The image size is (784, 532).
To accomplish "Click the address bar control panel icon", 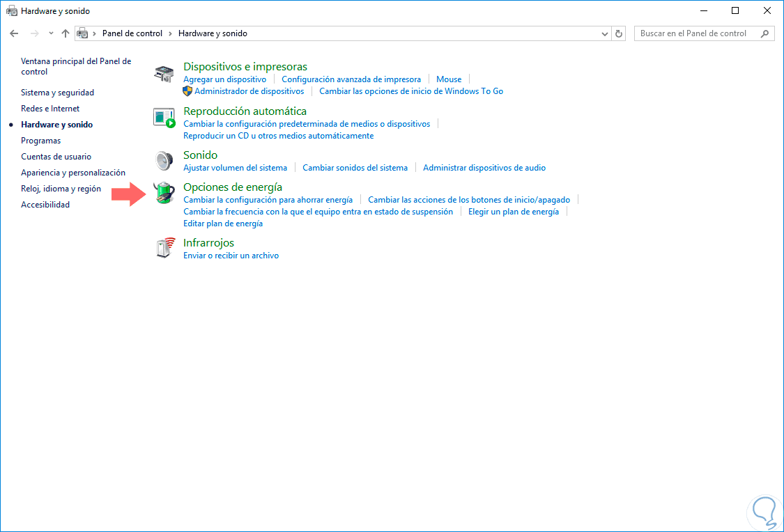I will point(82,33).
